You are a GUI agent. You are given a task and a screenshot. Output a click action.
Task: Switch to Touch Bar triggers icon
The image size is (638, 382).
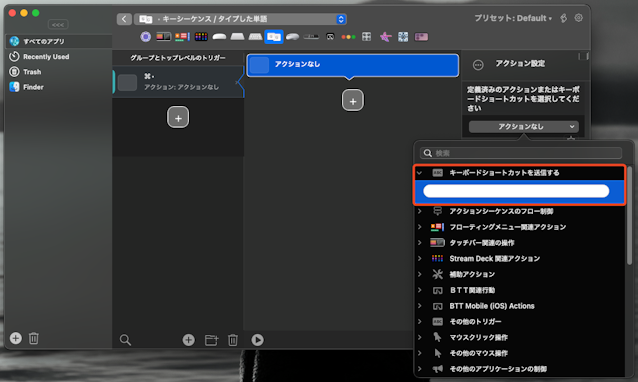point(164,37)
